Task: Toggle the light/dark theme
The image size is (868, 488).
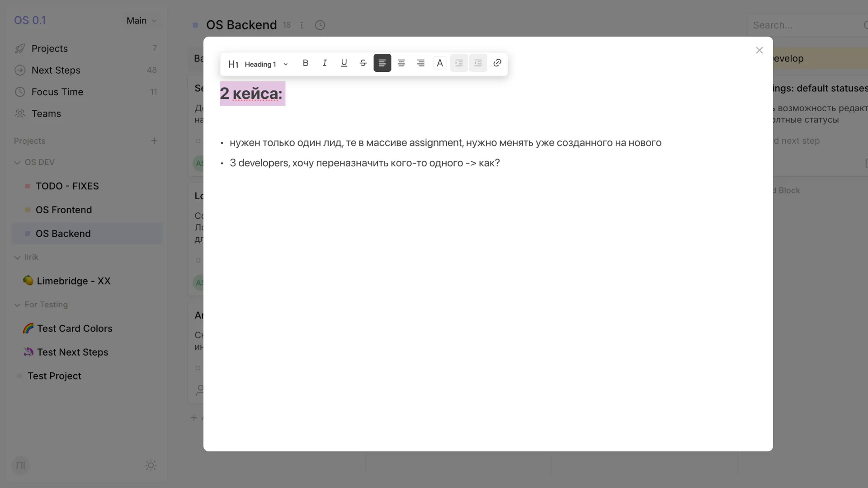Action: point(151,465)
